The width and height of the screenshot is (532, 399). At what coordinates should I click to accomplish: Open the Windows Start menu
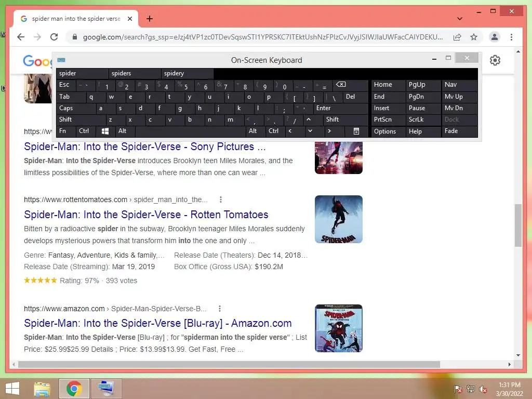tap(12, 389)
